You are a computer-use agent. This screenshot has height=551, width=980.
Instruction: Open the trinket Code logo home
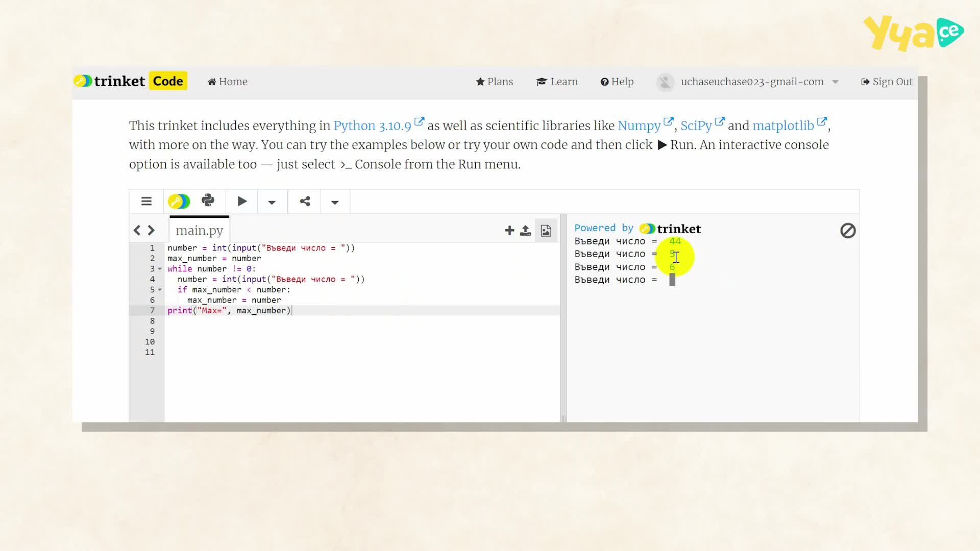131,81
